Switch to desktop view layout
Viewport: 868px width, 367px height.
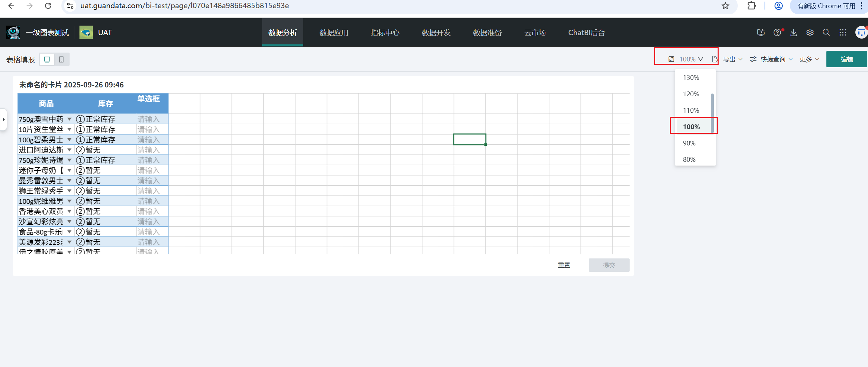click(x=47, y=59)
